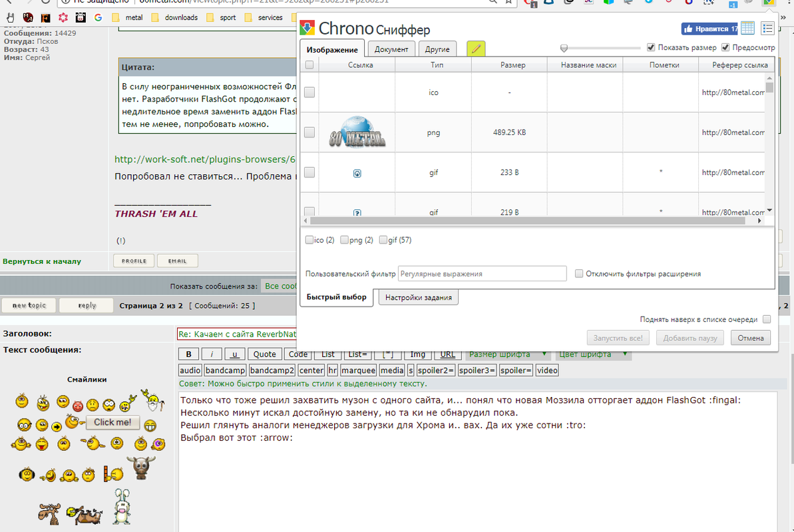Image resolution: width=794 pixels, height=532 pixels.
Task: Open the Google bookmark icon
Action: click(x=99, y=17)
